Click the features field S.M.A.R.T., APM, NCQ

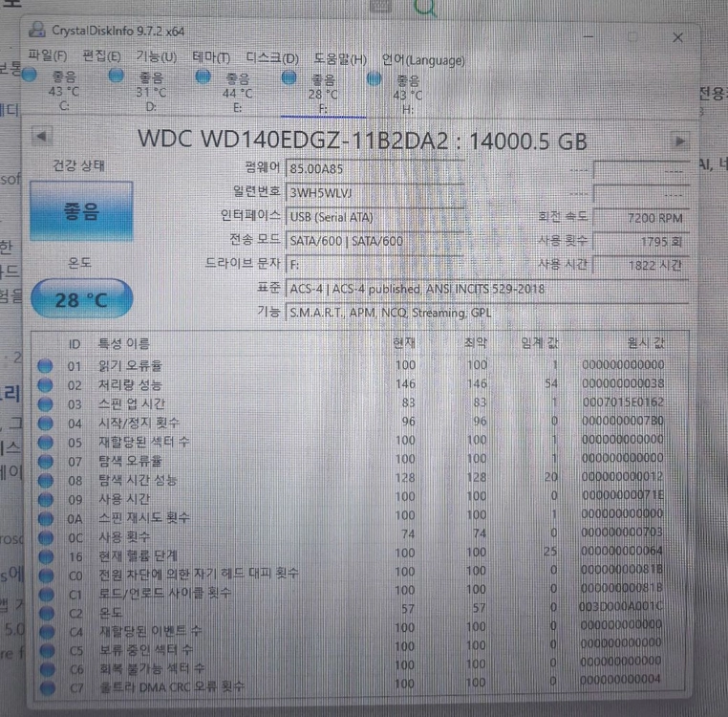[x=487, y=313]
